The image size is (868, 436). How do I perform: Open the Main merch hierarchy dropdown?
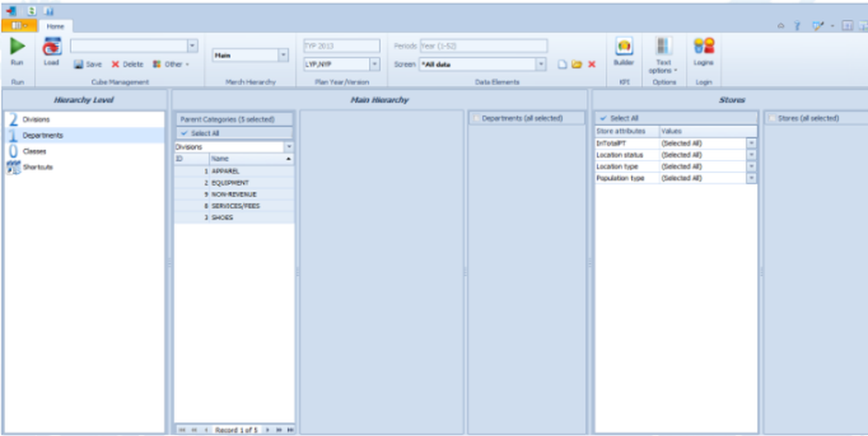click(x=283, y=55)
